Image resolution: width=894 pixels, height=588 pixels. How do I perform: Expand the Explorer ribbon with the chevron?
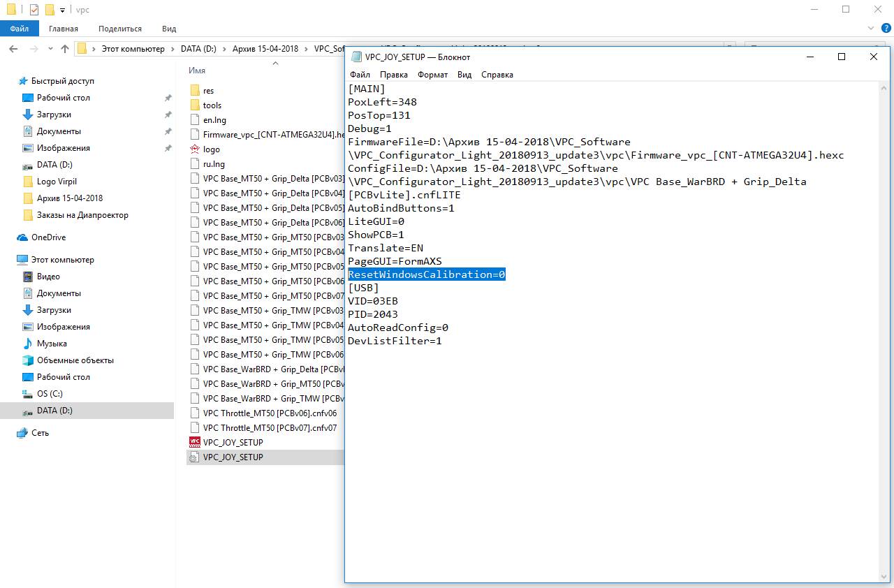(871, 29)
